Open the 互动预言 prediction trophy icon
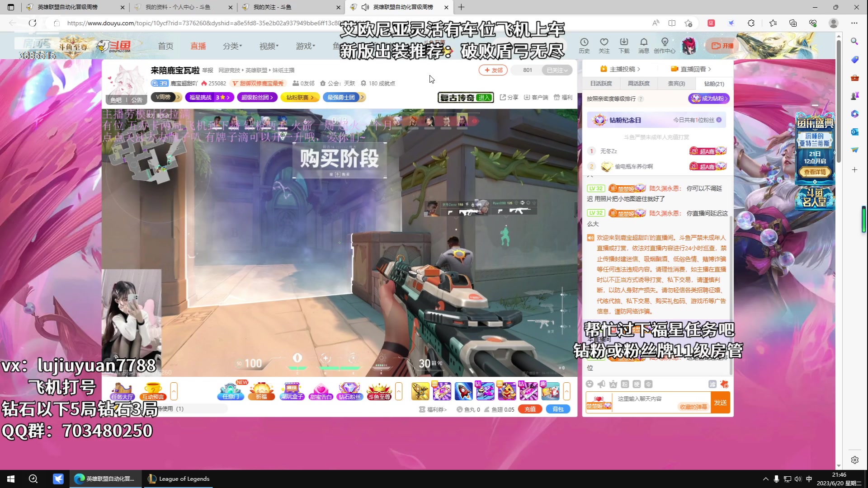Image resolution: width=868 pixels, height=488 pixels. (153, 391)
